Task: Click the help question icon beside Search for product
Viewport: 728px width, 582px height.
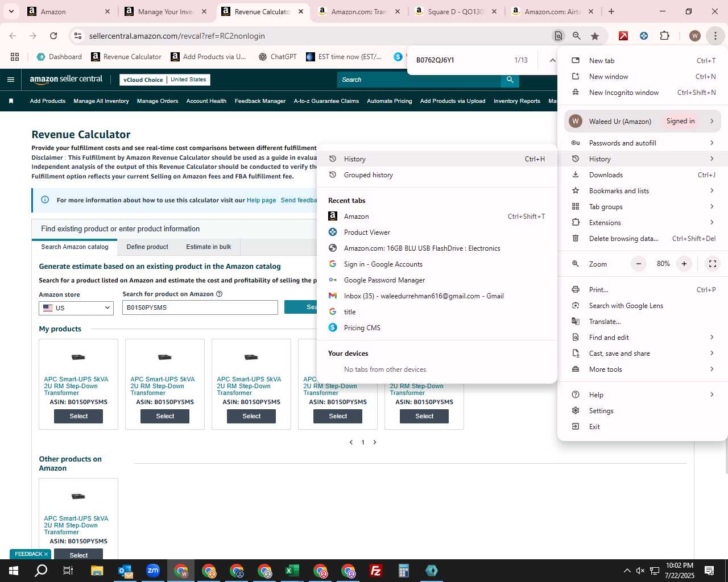Action: click(220, 294)
